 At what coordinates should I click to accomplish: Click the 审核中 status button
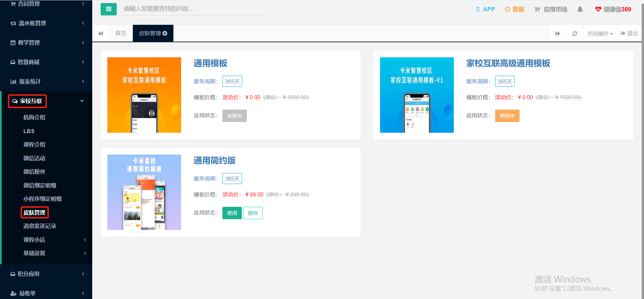pos(234,116)
